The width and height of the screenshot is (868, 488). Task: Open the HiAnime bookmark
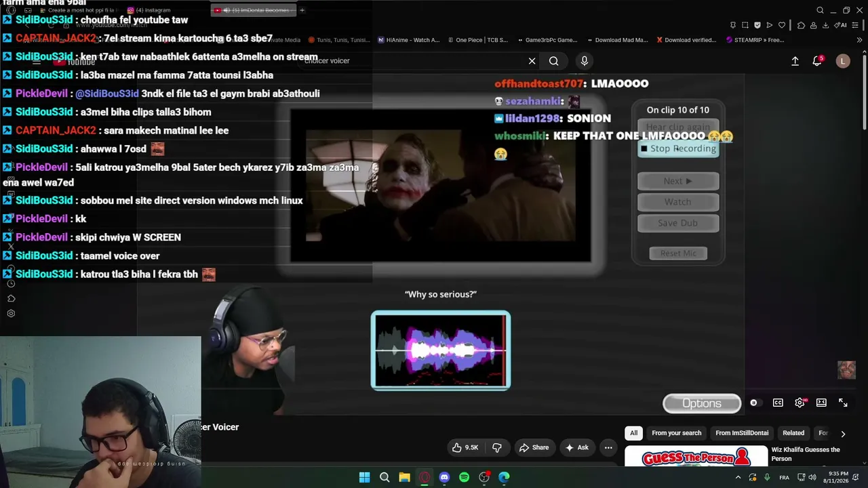[x=408, y=40]
